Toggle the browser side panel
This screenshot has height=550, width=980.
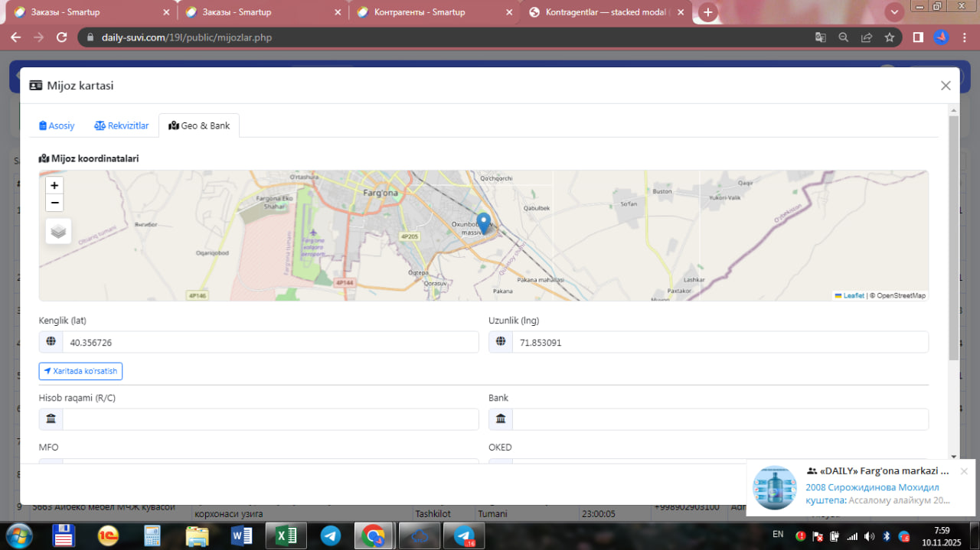point(918,37)
